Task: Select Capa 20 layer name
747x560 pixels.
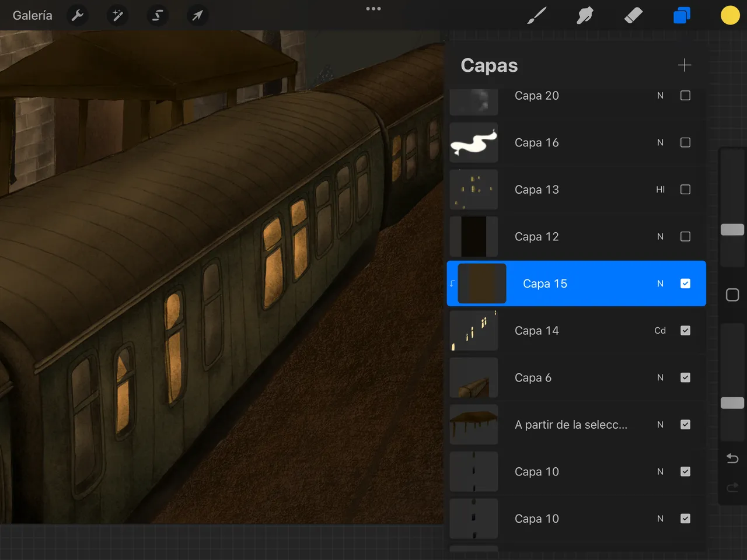Action: coord(537,96)
